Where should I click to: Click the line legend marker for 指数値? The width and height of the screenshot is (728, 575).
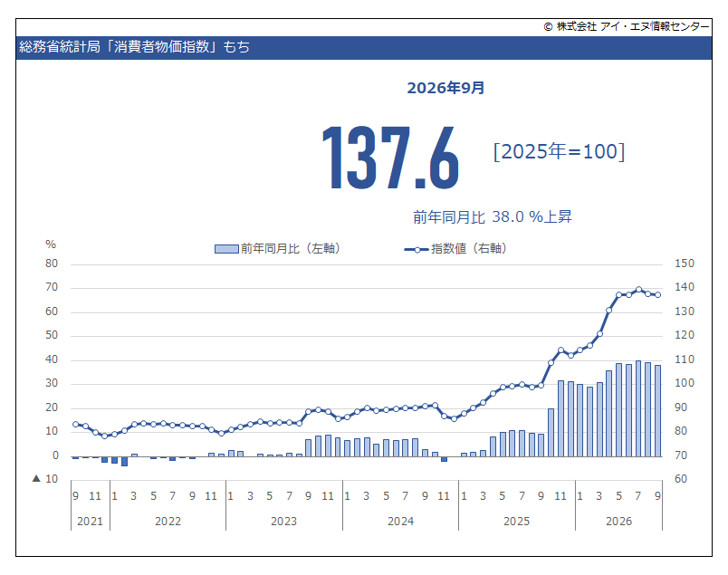(x=417, y=249)
